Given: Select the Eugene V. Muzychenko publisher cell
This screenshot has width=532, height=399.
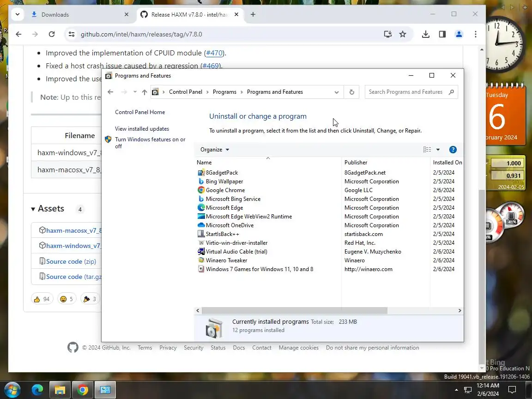Looking at the screenshot, I should (373, 252).
